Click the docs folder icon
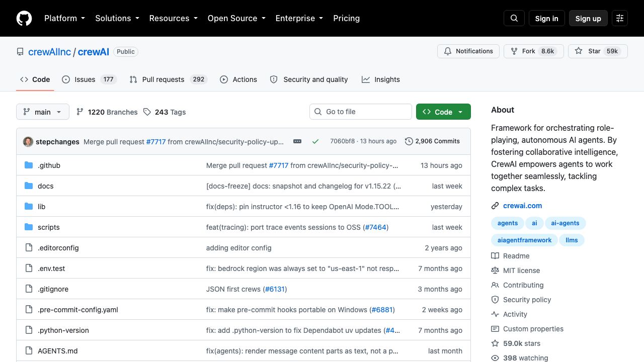The image size is (644, 362). [29, 186]
